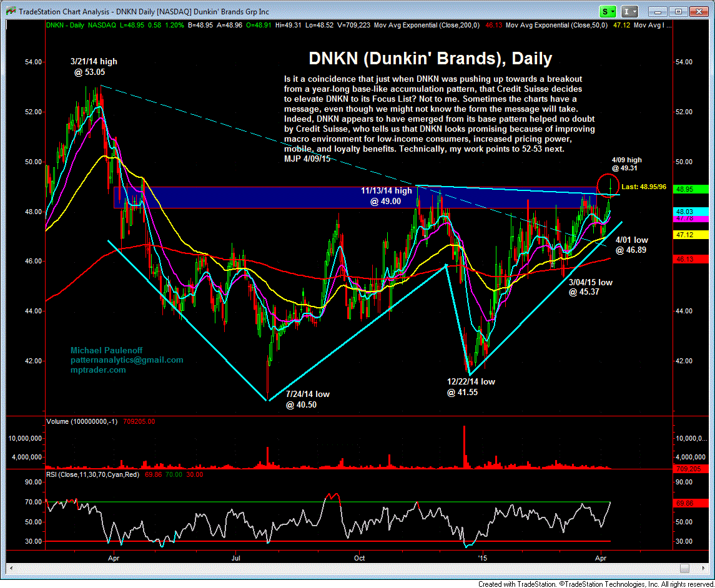The image size is (715, 588).
Task: Click the 'Michael Paulenoff' name text
Action: click(106, 350)
